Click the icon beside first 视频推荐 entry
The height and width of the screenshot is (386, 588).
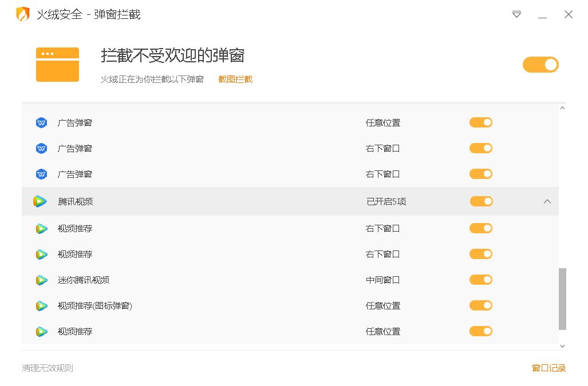(41, 228)
